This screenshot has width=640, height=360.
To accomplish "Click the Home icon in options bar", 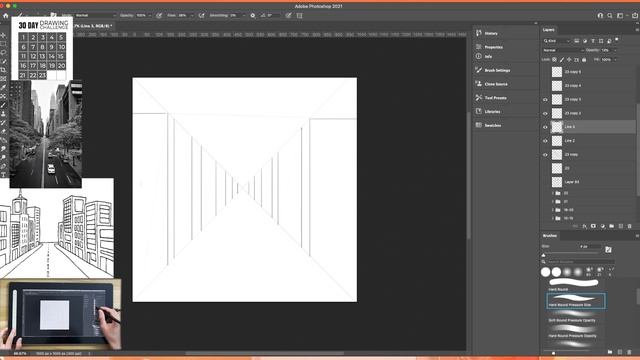I will pos(6,16).
